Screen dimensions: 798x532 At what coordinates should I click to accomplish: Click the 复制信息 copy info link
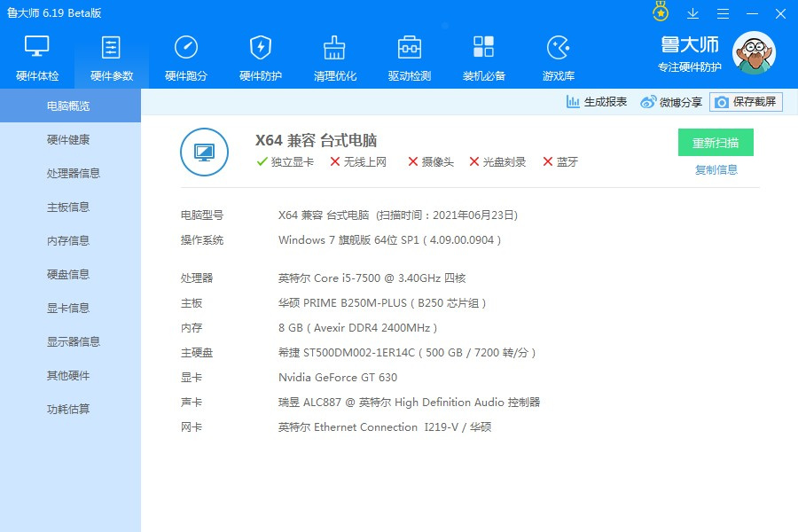coord(716,169)
